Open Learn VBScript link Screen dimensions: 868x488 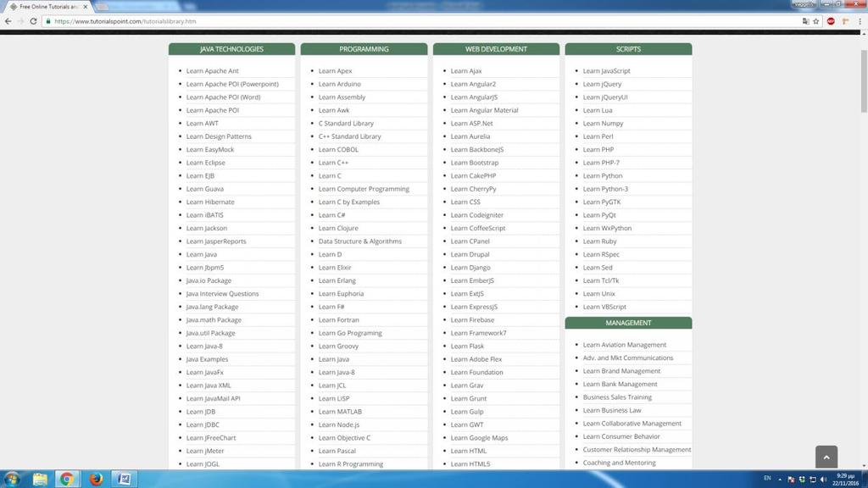point(604,307)
